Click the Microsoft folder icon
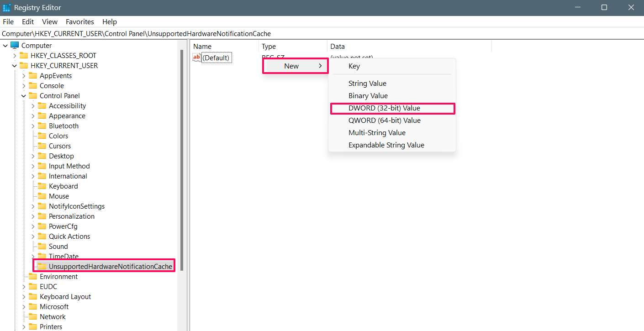The image size is (644, 331). pyautogui.click(x=33, y=306)
